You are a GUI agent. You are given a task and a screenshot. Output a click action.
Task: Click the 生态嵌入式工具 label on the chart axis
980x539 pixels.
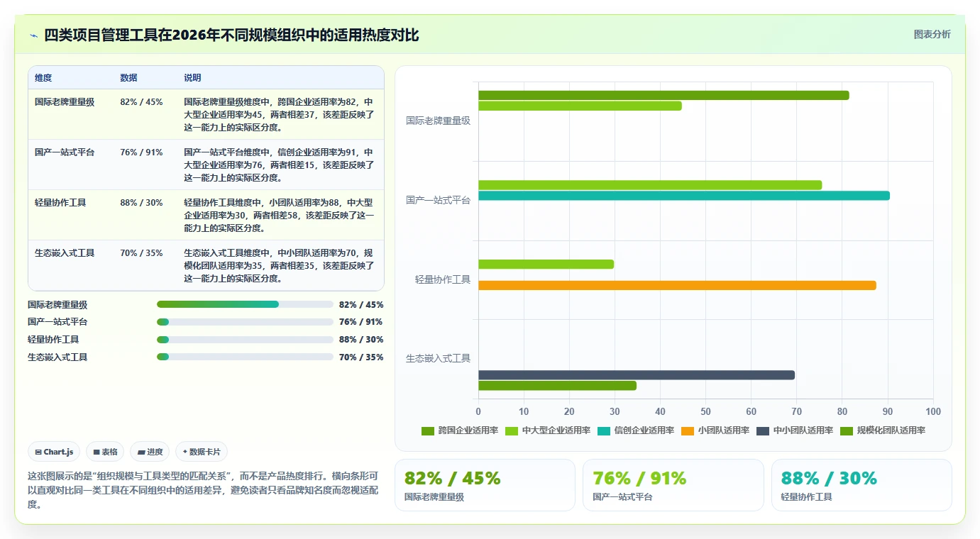click(438, 359)
